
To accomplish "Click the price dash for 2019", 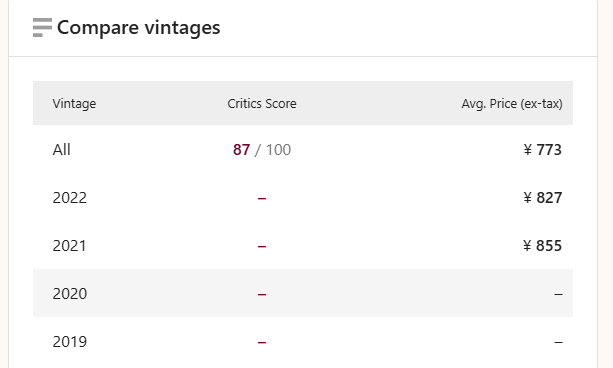I will [558, 343].
